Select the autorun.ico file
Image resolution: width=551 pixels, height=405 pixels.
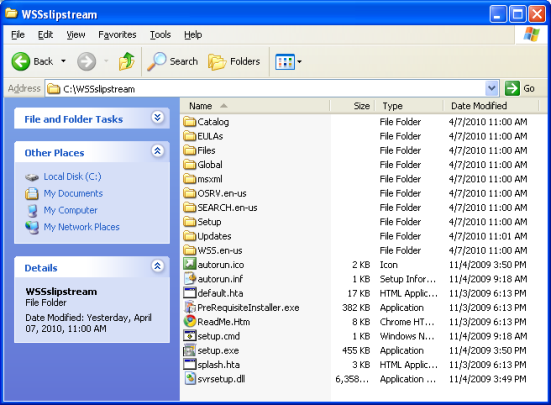click(x=214, y=264)
